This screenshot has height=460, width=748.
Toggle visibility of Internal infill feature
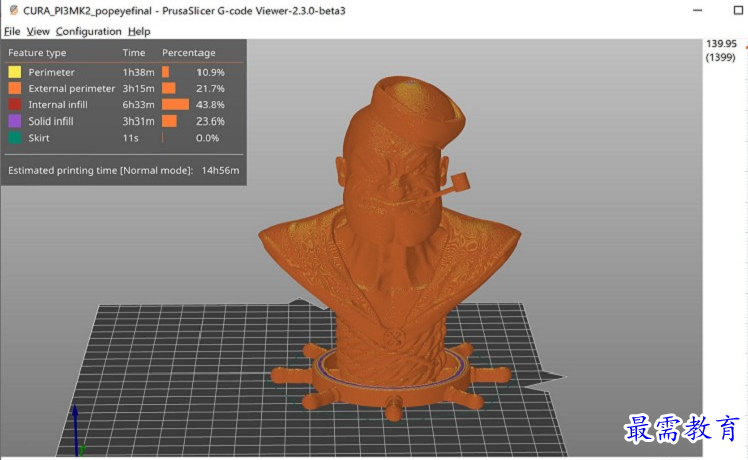[x=58, y=105]
